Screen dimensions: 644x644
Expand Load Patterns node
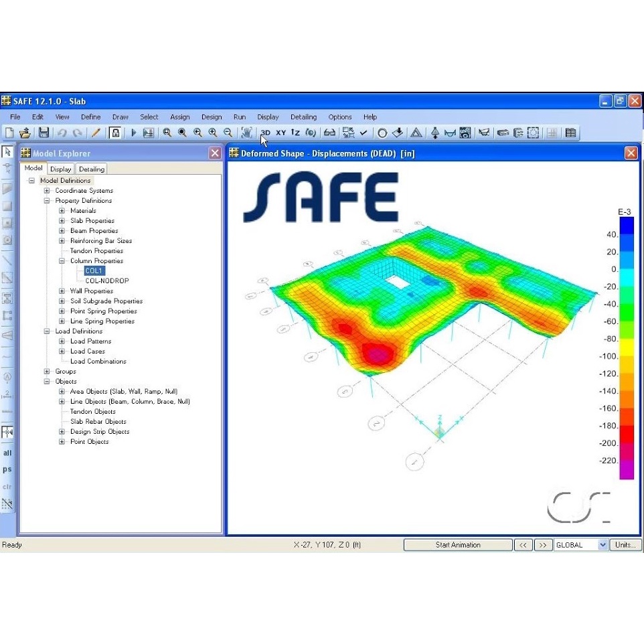pyautogui.click(x=62, y=341)
